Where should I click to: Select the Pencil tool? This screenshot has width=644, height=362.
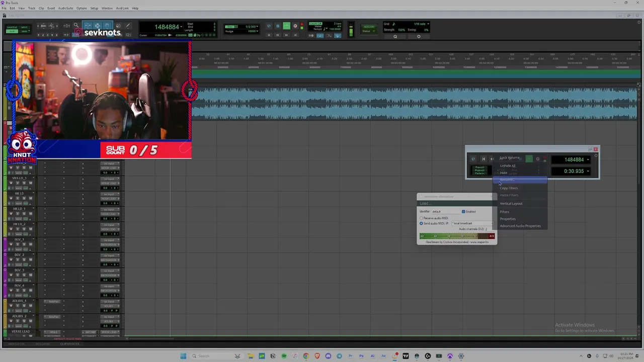[128, 26]
